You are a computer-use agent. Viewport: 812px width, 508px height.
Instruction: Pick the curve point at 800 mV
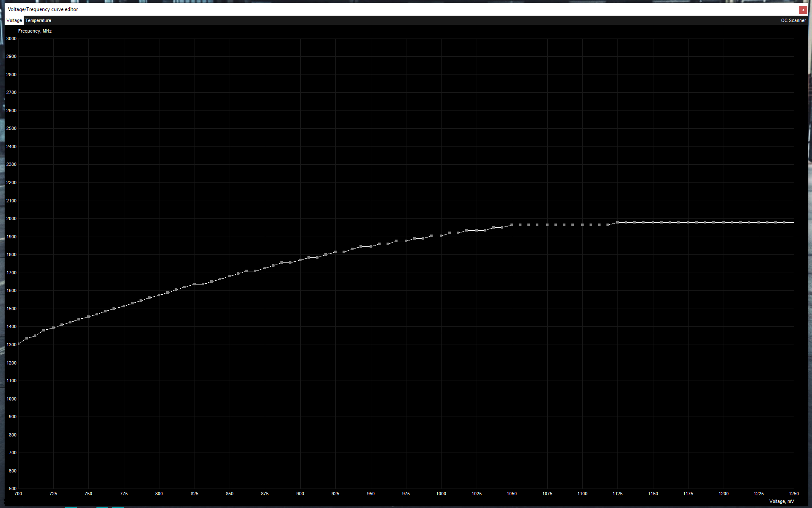coord(159,295)
